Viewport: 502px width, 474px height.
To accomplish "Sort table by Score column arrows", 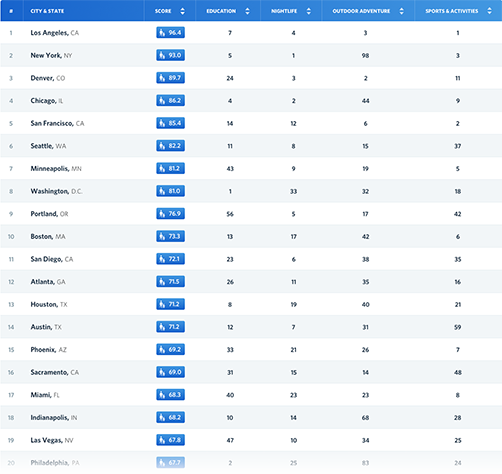I will [x=182, y=11].
